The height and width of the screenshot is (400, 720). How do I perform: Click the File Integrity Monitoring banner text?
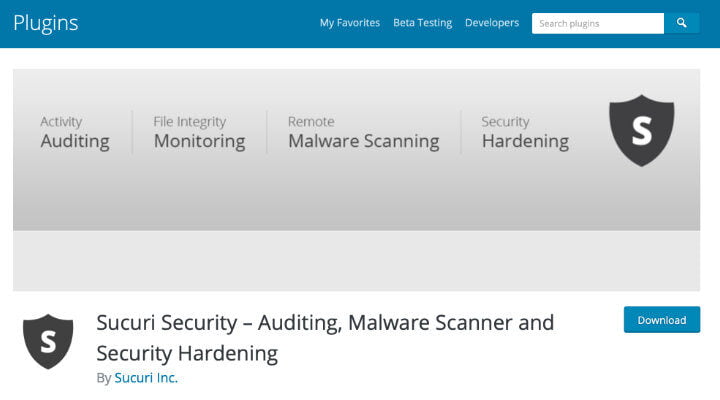coord(199,132)
